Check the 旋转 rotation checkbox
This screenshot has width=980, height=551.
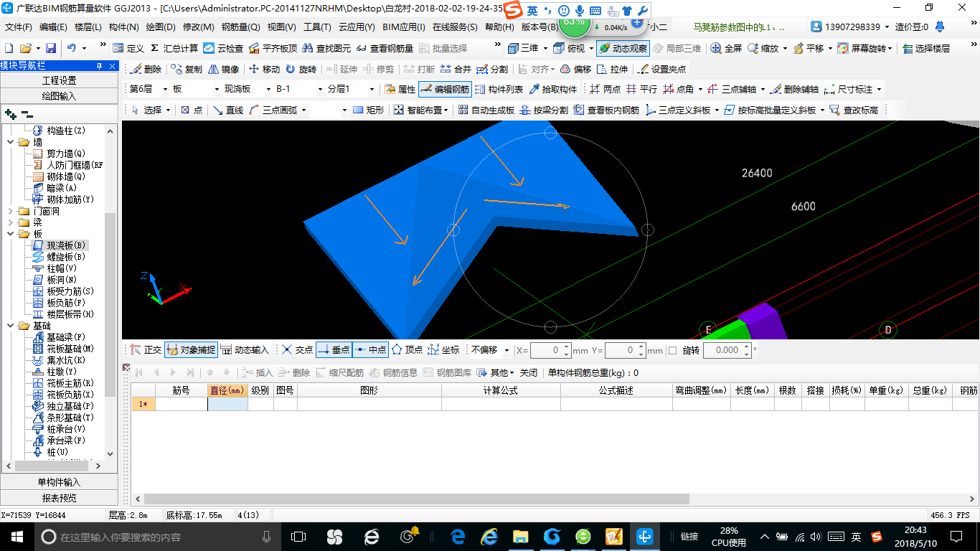tap(672, 350)
